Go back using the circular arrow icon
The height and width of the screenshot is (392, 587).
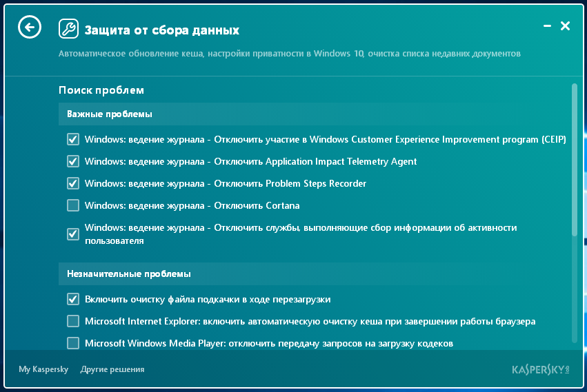coord(30,27)
